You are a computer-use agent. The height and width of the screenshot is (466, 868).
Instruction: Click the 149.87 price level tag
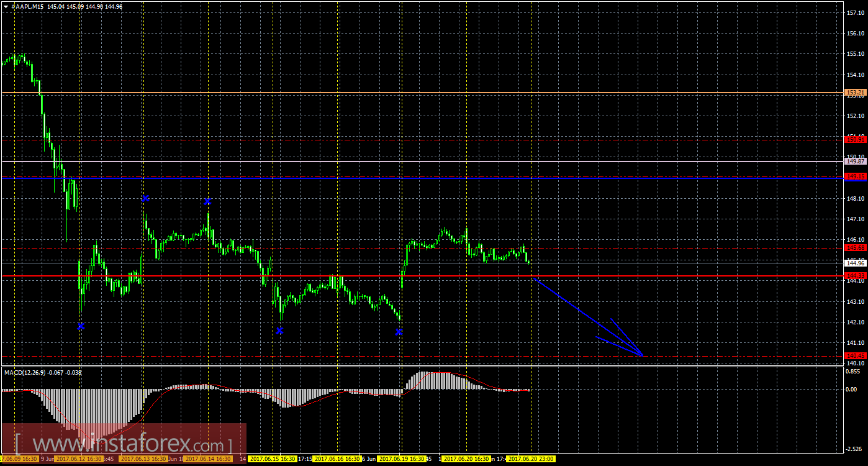pos(855,161)
